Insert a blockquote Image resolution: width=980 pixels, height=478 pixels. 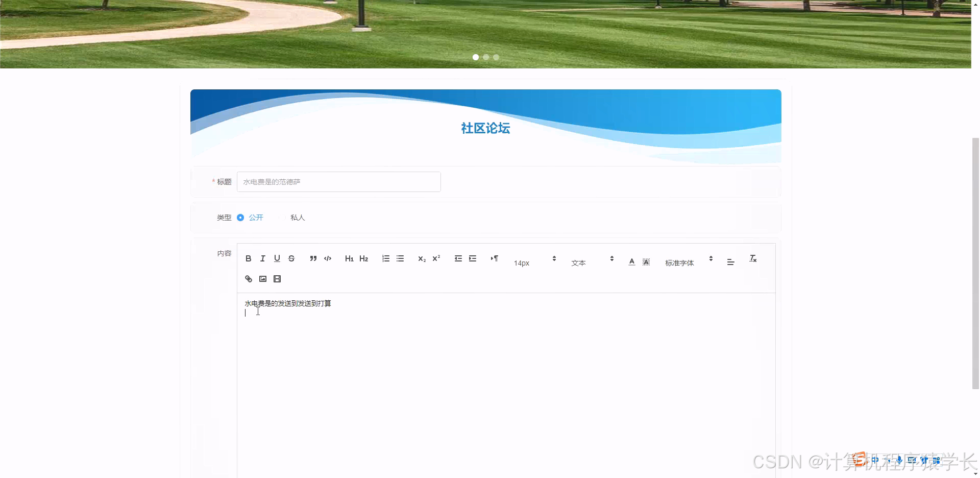coord(313,258)
